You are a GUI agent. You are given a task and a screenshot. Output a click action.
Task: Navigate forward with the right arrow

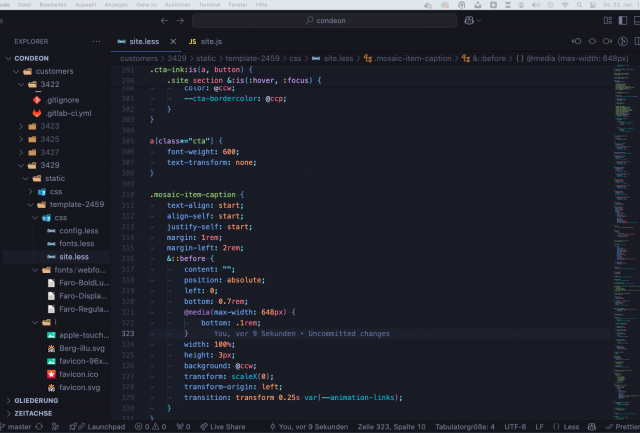(x=180, y=20)
